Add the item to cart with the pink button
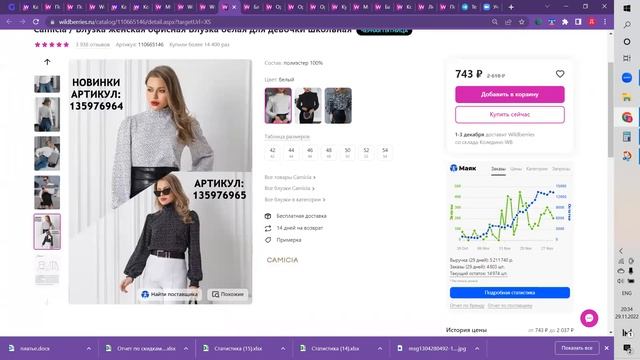The width and height of the screenshot is (640, 360). (x=510, y=94)
